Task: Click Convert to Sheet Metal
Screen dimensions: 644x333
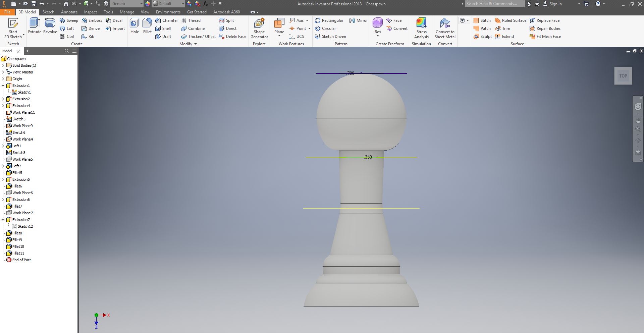Action: pos(445,28)
